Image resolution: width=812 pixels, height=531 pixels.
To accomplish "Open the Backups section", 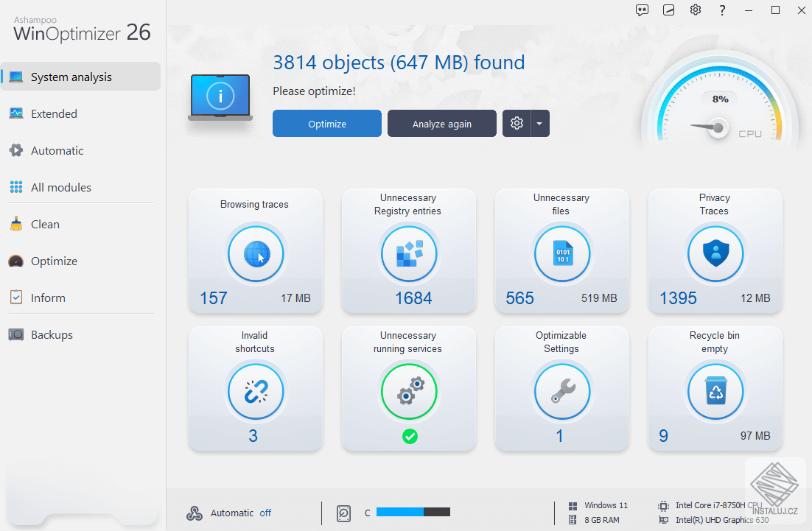I will (81, 335).
